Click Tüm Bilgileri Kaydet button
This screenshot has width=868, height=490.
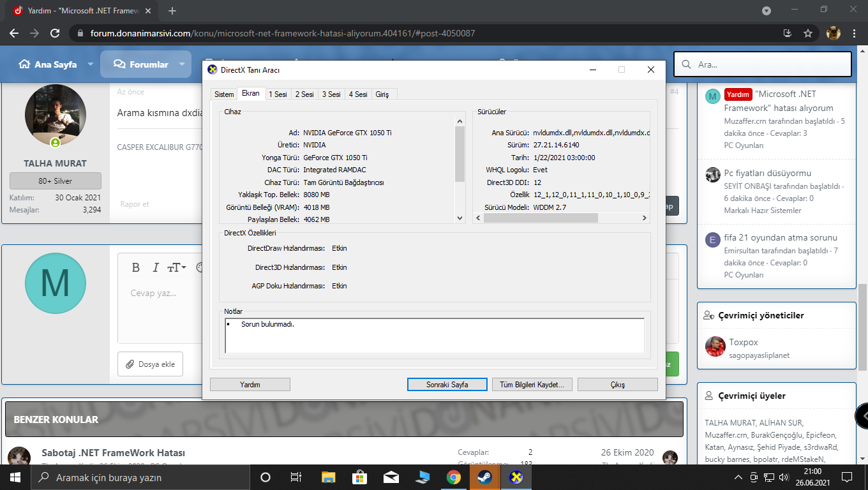point(532,385)
